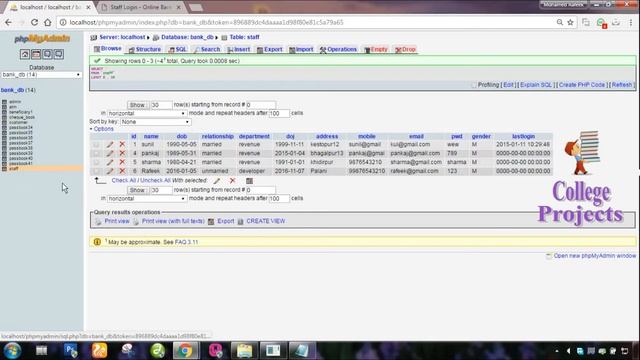Delete the sharma row with red X

point(122,162)
